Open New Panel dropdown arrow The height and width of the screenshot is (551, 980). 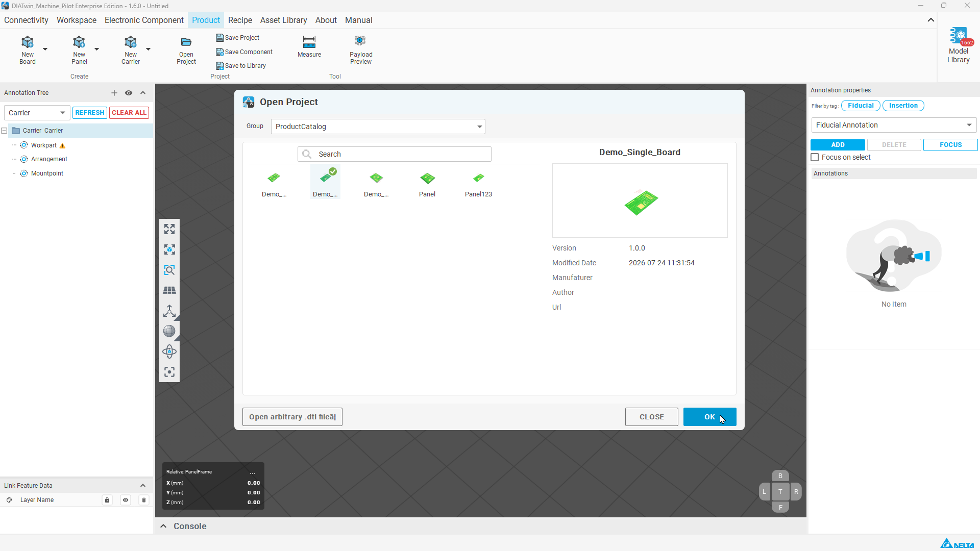(96, 49)
